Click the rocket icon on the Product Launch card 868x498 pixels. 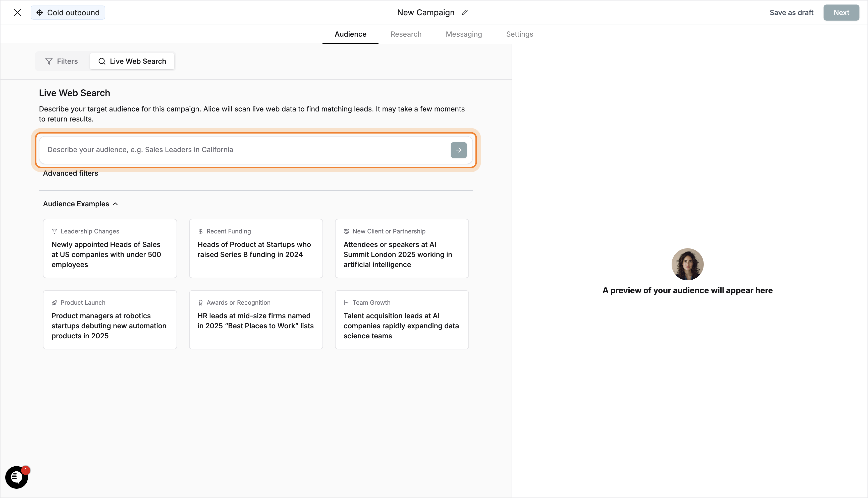[x=55, y=302]
